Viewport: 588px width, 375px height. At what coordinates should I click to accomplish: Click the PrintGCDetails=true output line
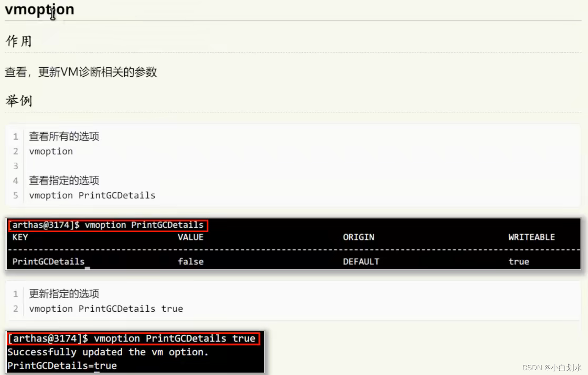62,366
